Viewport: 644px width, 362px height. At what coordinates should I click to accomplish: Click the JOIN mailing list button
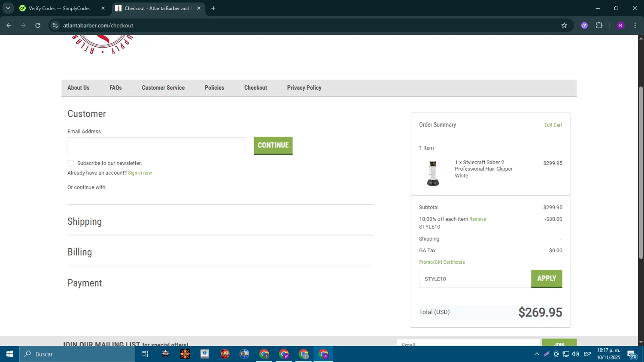[559, 343]
